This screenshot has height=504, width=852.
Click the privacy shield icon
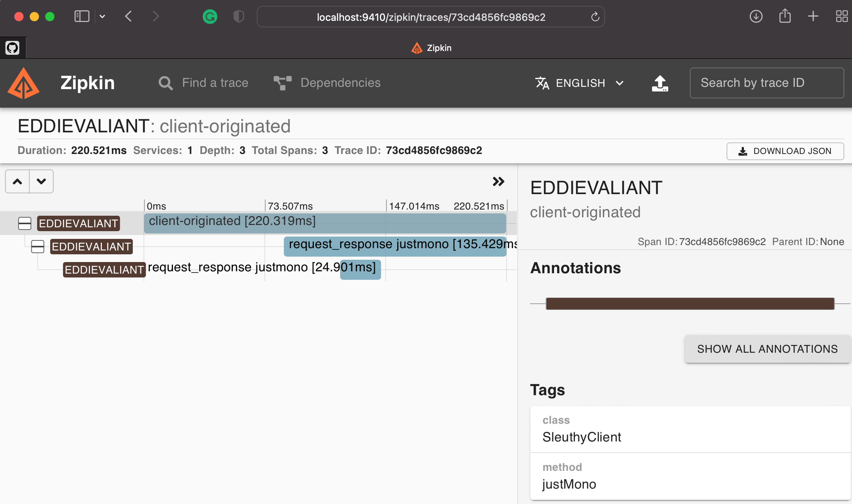click(x=239, y=17)
